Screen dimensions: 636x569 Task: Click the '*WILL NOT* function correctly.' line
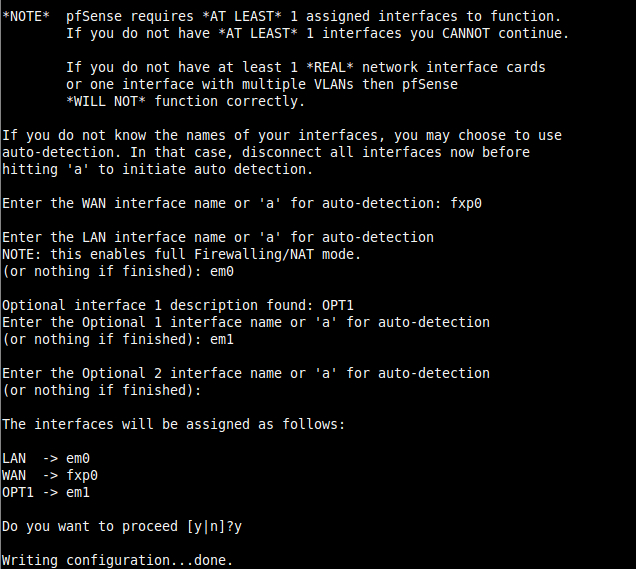click(x=186, y=101)
